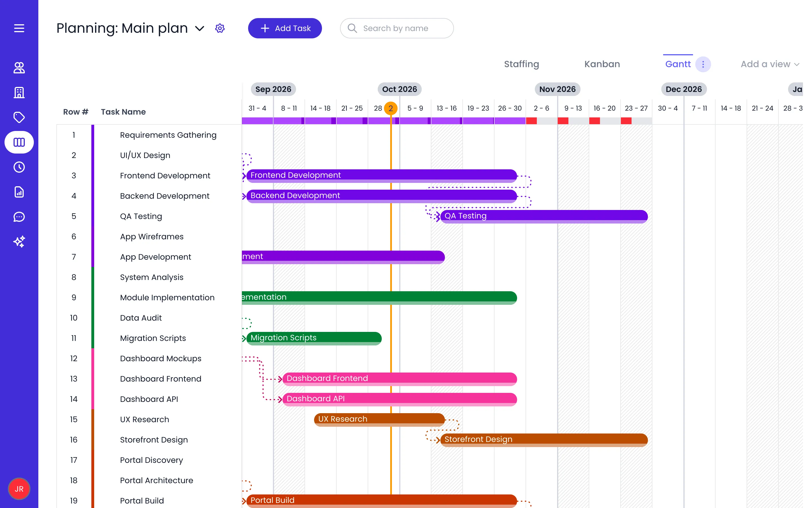Image resolution: width=812 pixels, height=508 pixels.
Task: Click the Add Task button
Action: coord(285,28)
